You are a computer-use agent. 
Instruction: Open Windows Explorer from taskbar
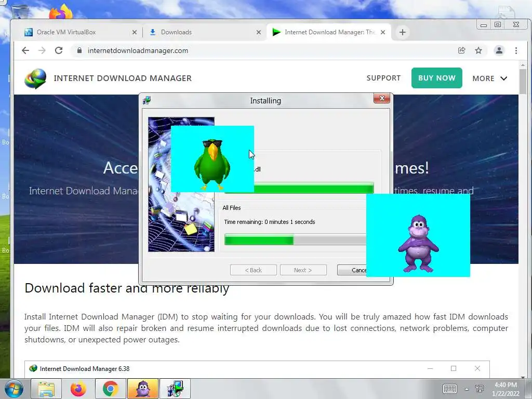click(x=46, y=389)
